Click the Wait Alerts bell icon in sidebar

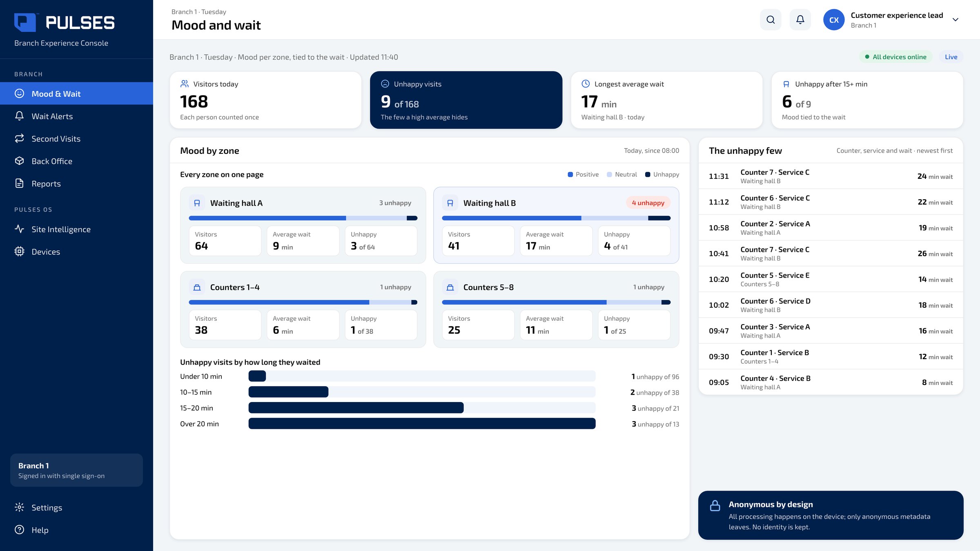[x=19, y=116]
